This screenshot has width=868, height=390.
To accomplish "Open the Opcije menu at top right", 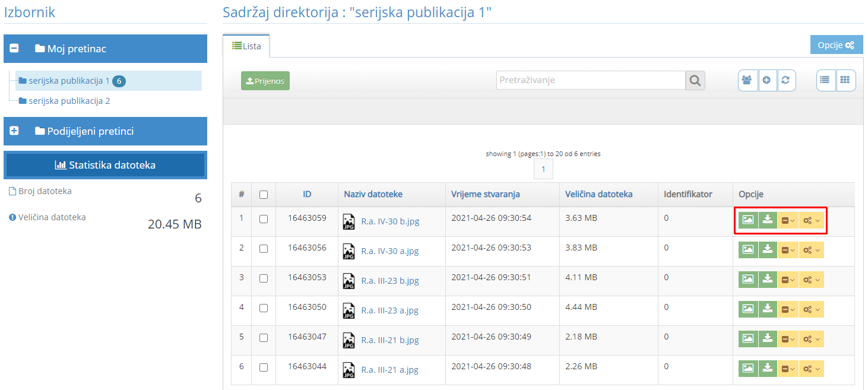I will 836,45.
